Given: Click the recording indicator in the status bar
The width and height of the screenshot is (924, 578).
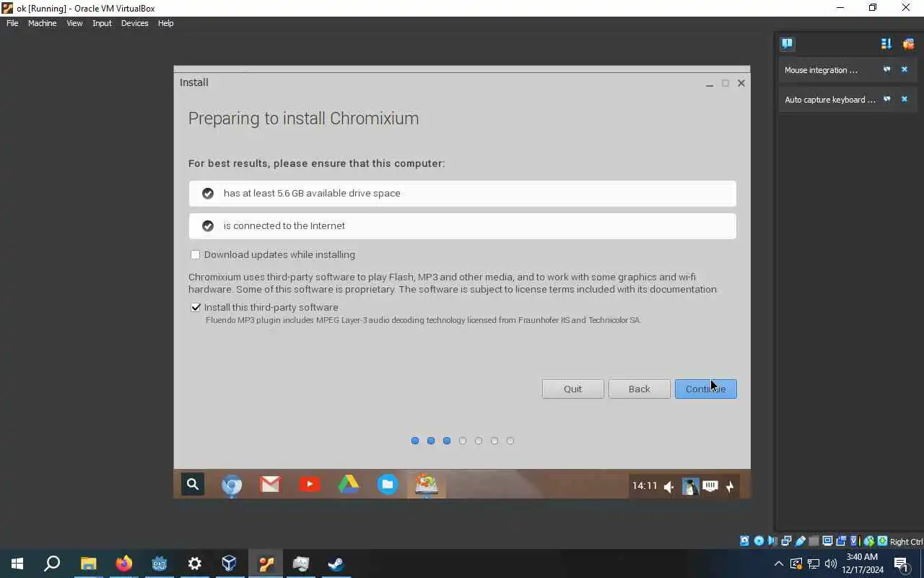Looking at the screenshot, I should pyautogui.click(x=841, y=541).
